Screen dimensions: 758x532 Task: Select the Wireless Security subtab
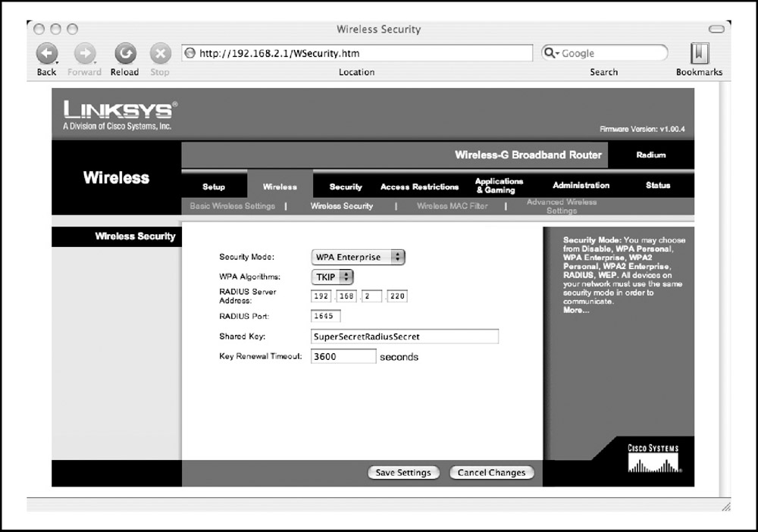[x=342, y=206]
